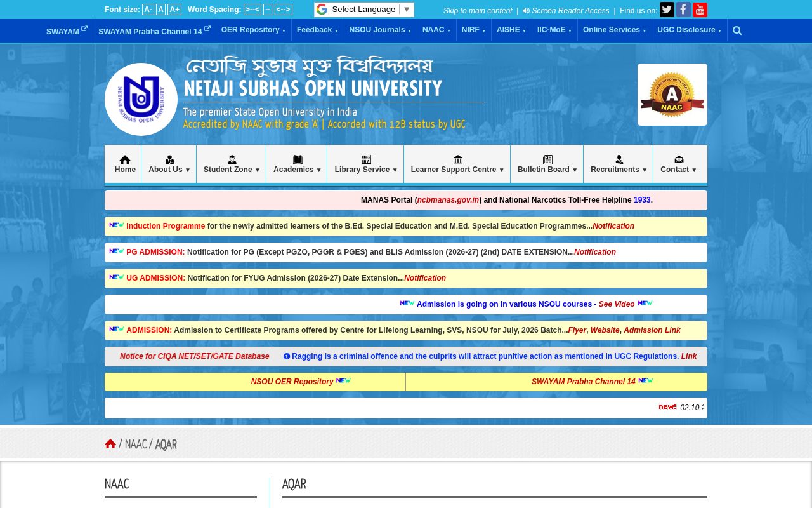Viewport: 812px width, 508px height.
Task: Open the Bulletin Board menu
Action: click(547, 164)
